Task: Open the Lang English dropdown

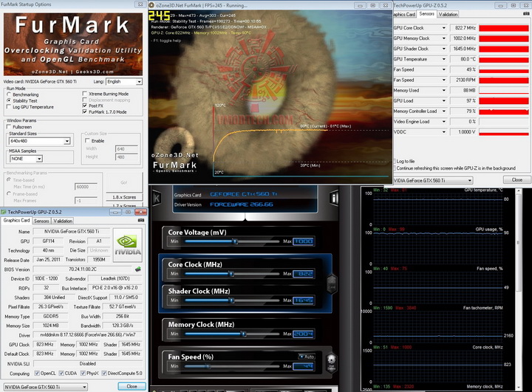Action: click(x=125, y=81)
